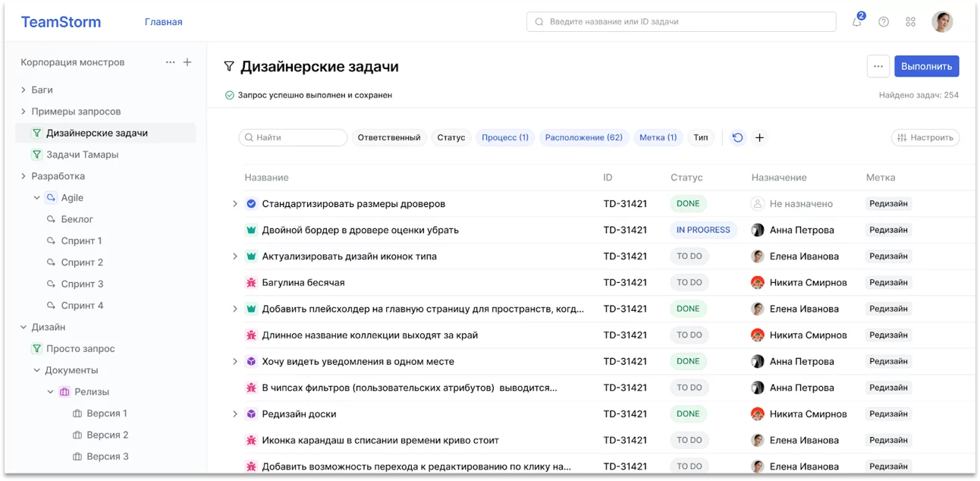
Task: Click the filter icon next to Дизайнерские задачи
Action: click(228, 66)
